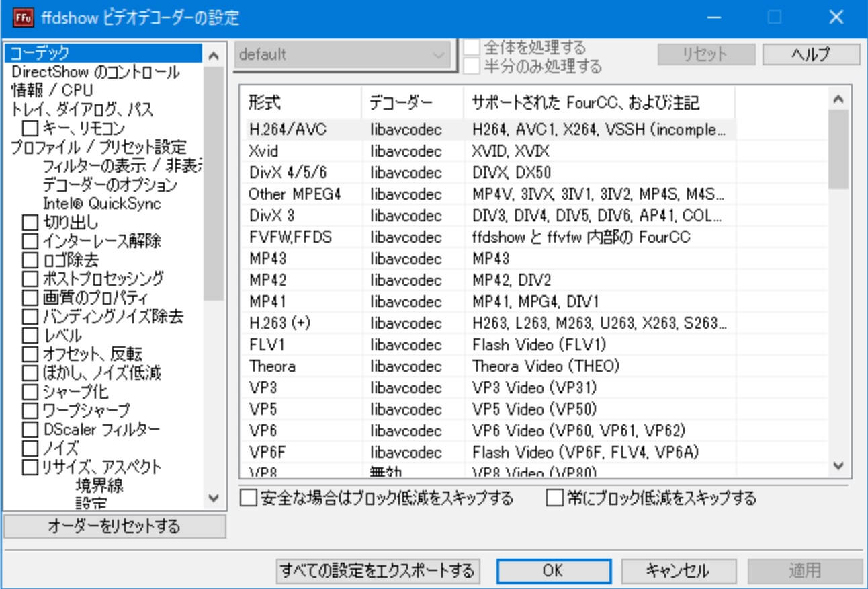
Task: Open the decoder cell for FLV1
Action: click(x=413, y=345)
